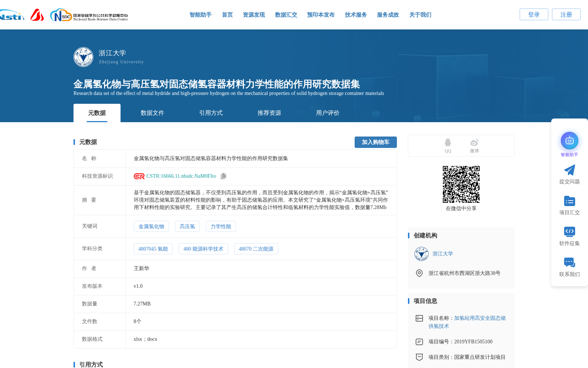Click the 注册 button
Screen dimensions: 588x368
point(566,14)
